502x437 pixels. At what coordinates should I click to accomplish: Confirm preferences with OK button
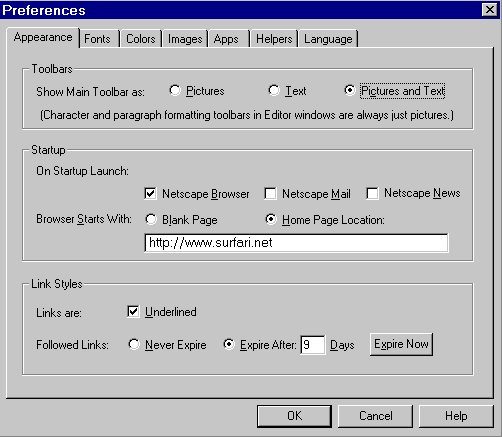[294, 416]
